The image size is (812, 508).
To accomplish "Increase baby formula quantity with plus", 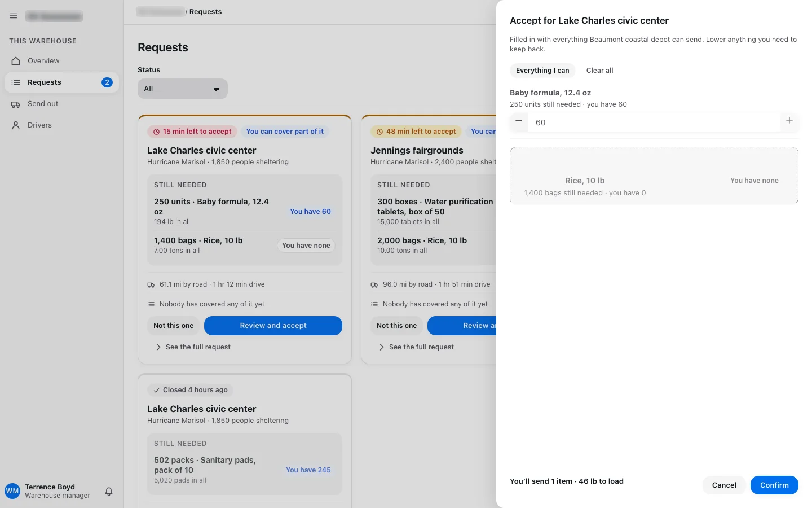I will [x=789, y=121].
